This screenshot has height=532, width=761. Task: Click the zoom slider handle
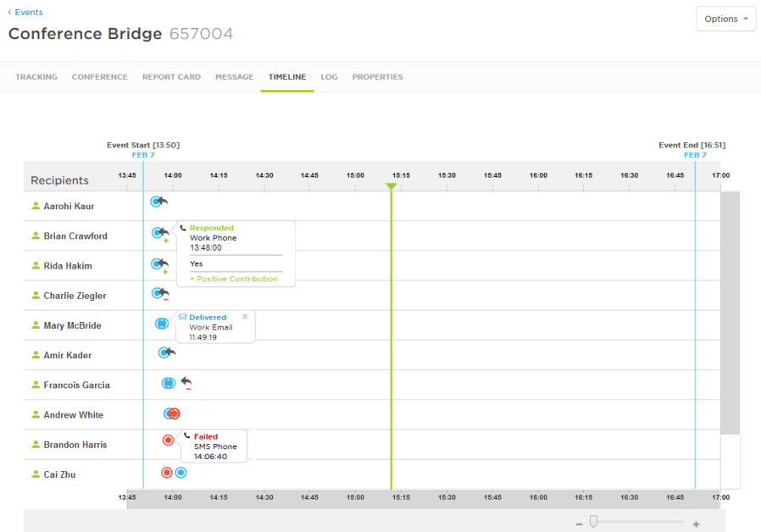594,523
